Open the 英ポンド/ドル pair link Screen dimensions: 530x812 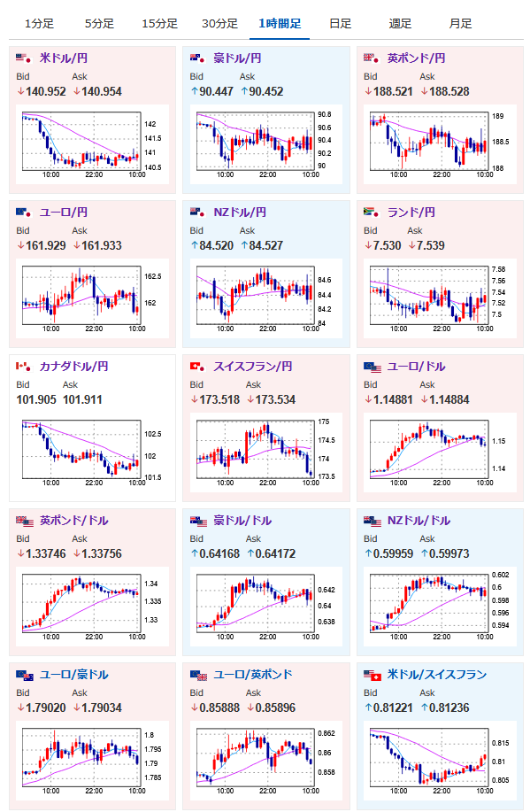[x=74, y=521]
